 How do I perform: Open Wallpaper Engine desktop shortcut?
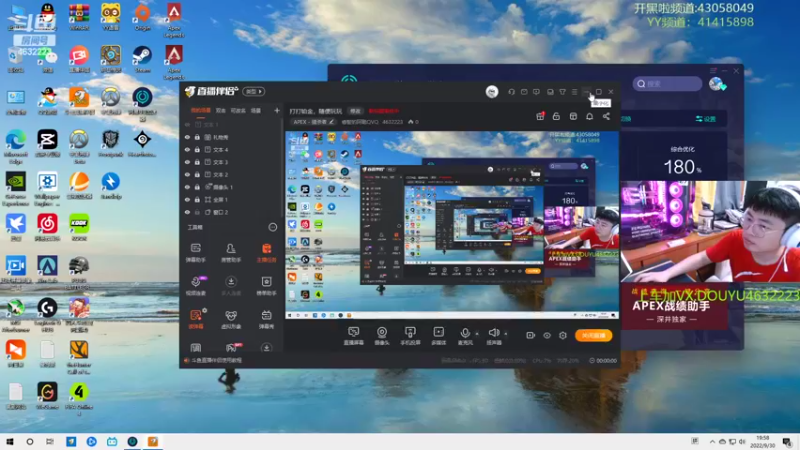[x=47, y=189]
